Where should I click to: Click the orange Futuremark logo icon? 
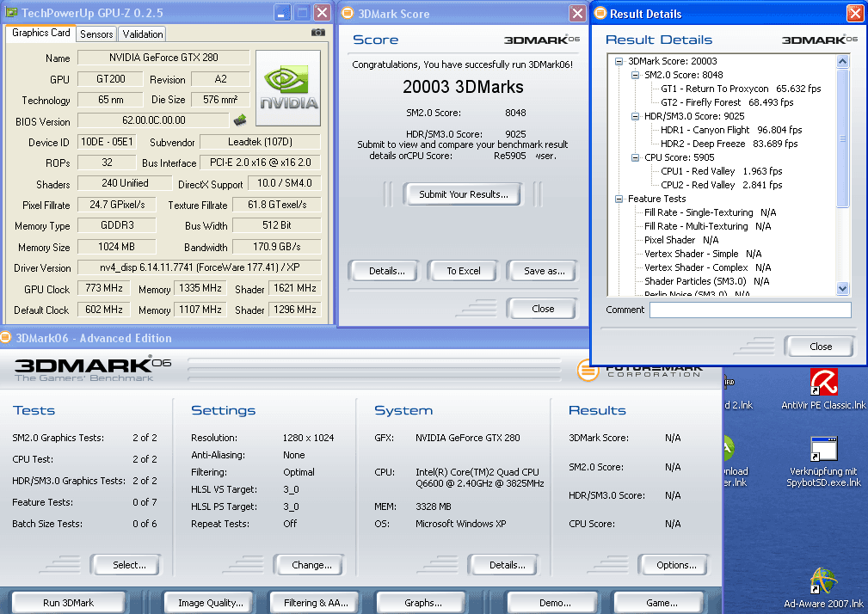(588, 370)
